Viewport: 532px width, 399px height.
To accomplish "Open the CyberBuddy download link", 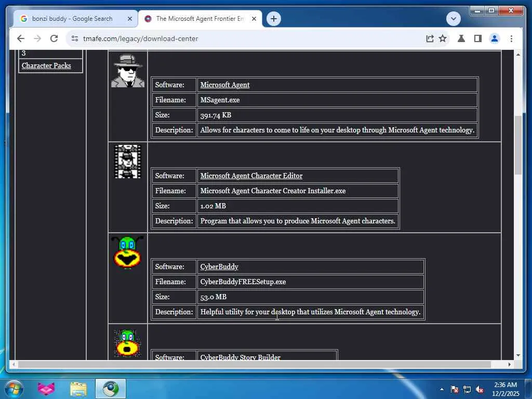I will tap(219, 267).
